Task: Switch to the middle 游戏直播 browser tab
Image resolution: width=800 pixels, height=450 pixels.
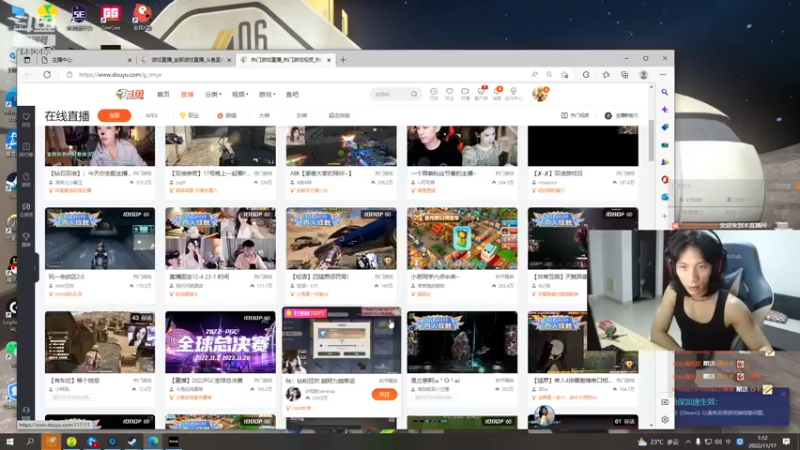Action: point(187,60)
